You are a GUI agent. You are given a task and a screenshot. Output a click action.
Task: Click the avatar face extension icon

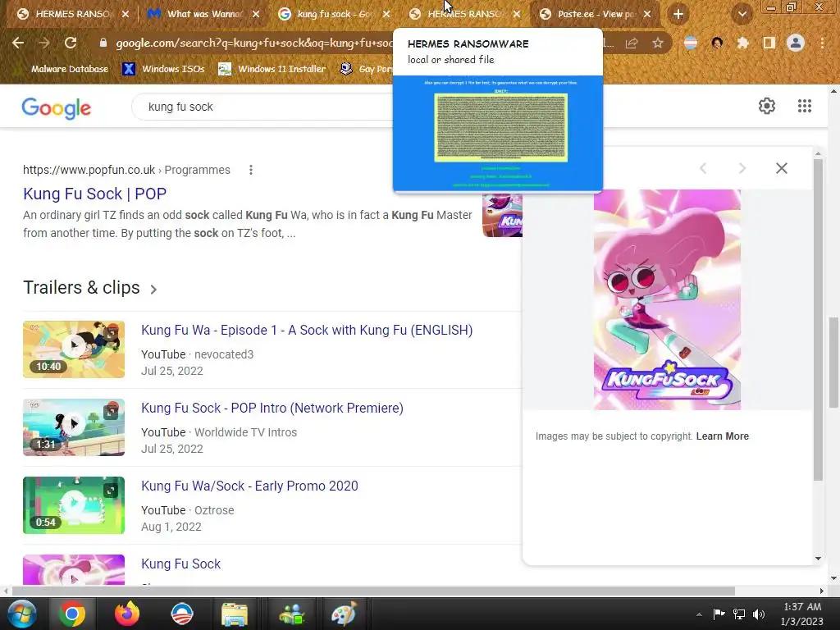click(717, 43)
